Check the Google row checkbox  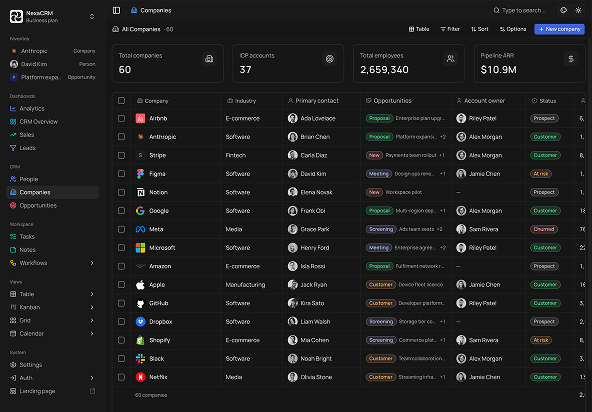(x=121, y=211)
